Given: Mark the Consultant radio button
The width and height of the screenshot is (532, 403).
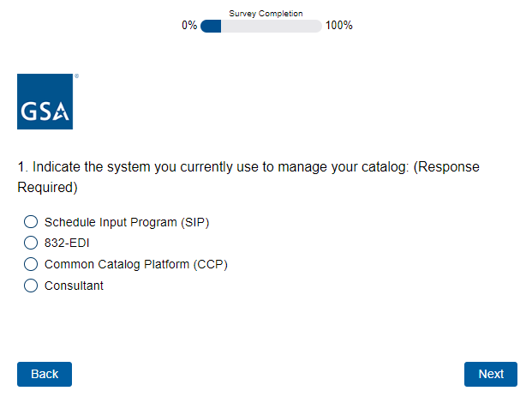Looking at the screenshot, I should pyautogui.click(x=31, y=286).
